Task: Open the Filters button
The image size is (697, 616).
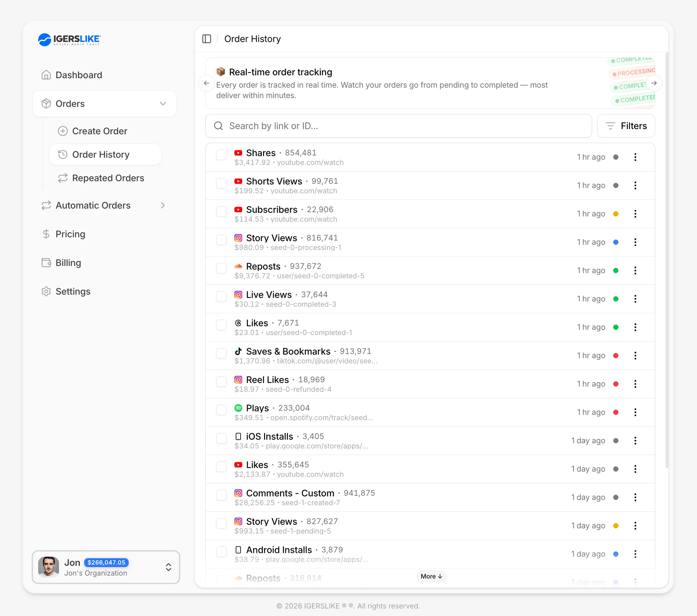Action: [626, 126]
